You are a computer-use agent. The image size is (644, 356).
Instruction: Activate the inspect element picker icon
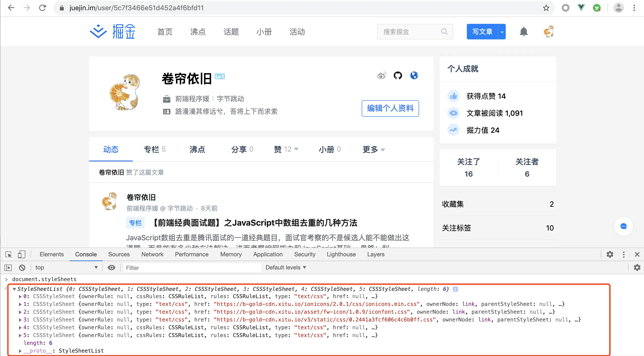point(9,254)
